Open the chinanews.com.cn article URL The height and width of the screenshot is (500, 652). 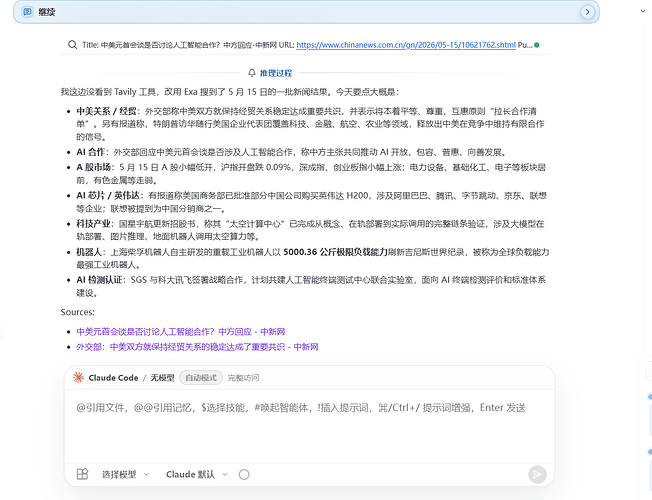coord(406,45)
